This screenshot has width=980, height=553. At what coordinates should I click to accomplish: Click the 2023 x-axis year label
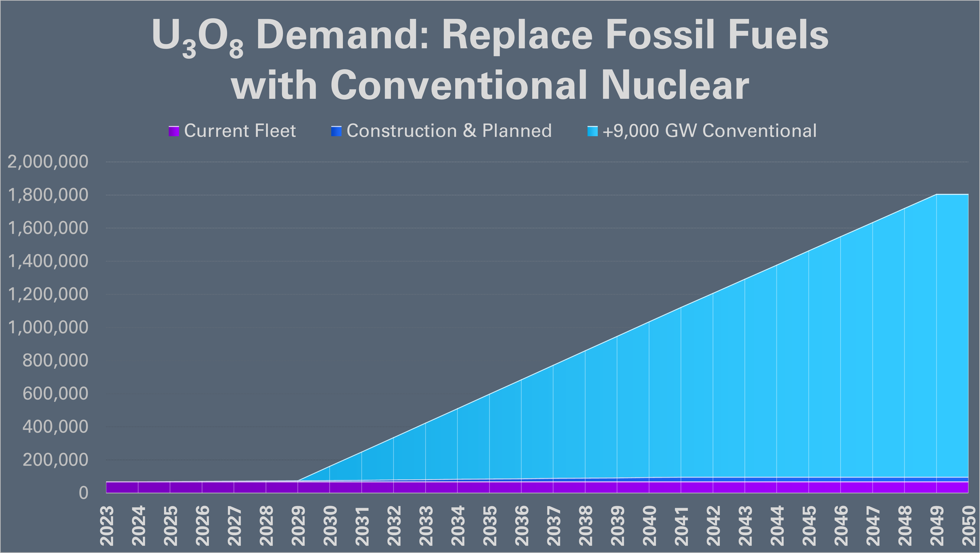point(107,526)
